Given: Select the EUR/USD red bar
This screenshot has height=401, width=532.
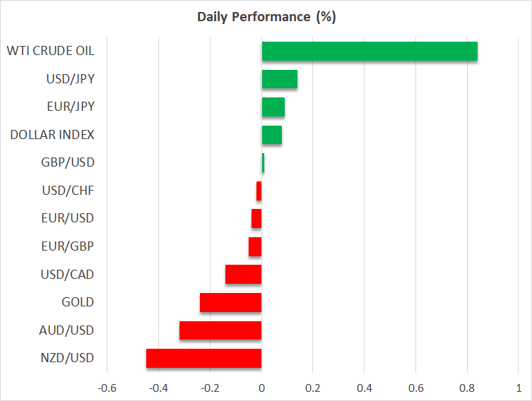Looking at the screenshot, I should click(256, 219).
